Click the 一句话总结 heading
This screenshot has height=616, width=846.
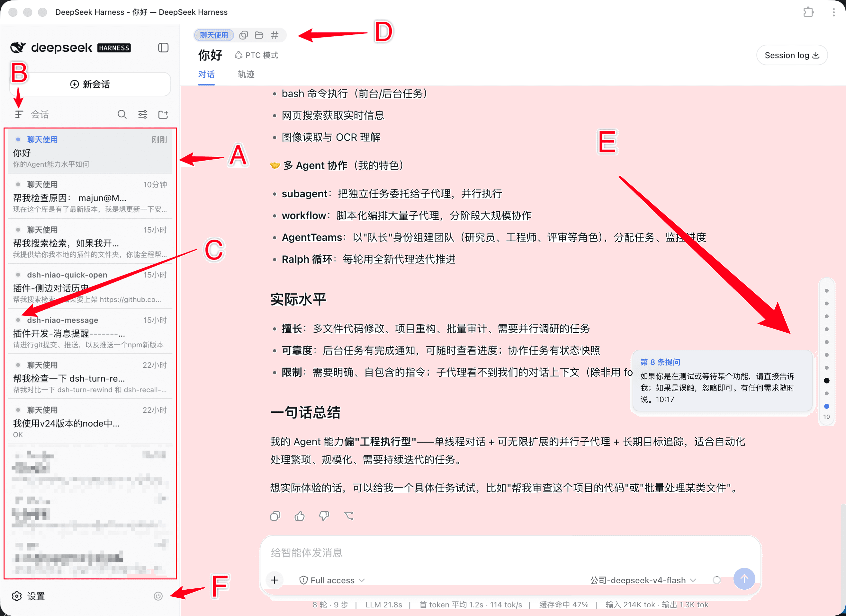click(305, 412)
